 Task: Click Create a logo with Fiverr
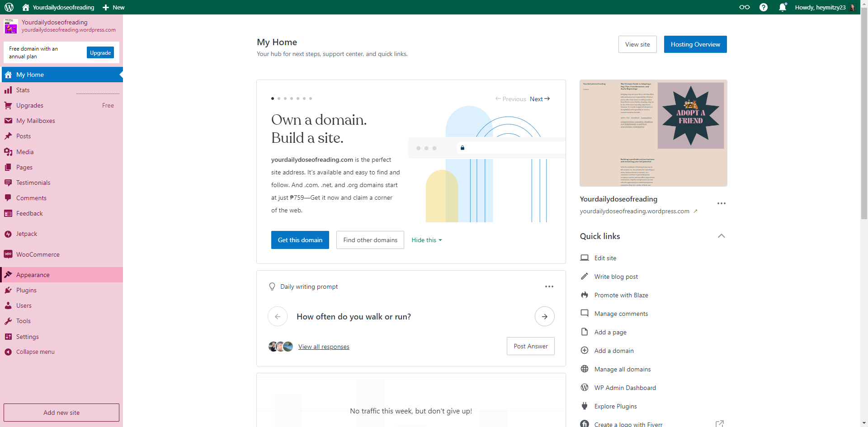coord(628,424)
